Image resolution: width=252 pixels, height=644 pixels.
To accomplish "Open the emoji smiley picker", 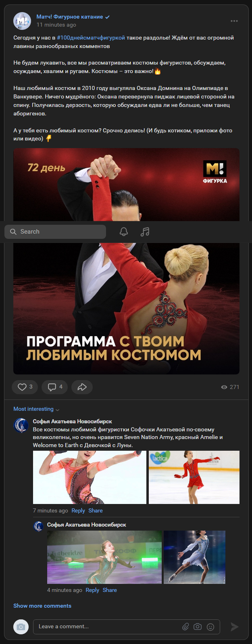I will click(210, 627).
